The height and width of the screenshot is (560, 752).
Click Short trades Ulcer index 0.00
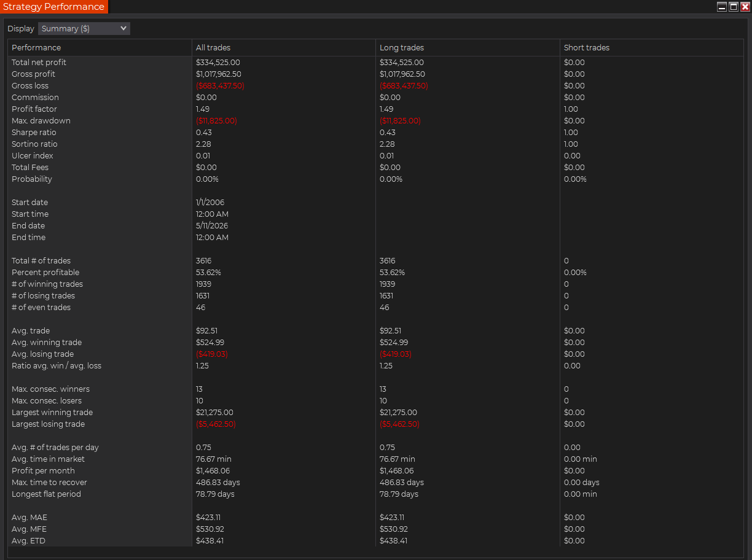[571, 156]
